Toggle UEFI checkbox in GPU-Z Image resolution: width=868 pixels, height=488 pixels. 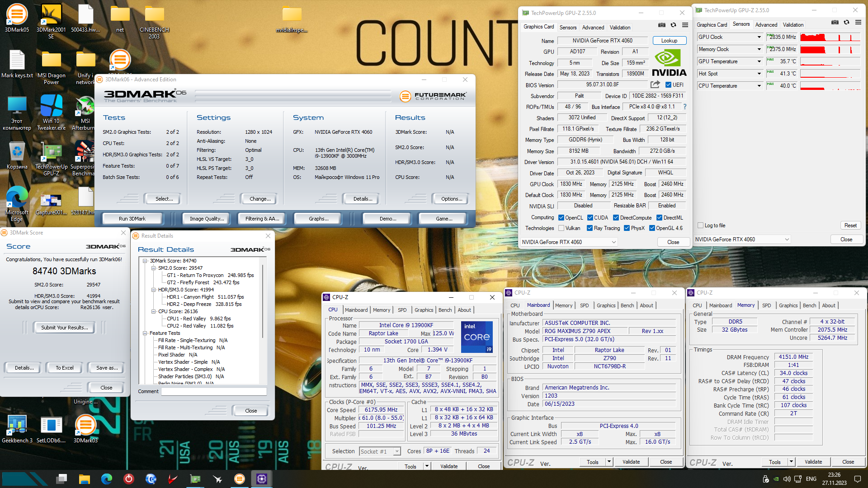(x=668, y=85)
